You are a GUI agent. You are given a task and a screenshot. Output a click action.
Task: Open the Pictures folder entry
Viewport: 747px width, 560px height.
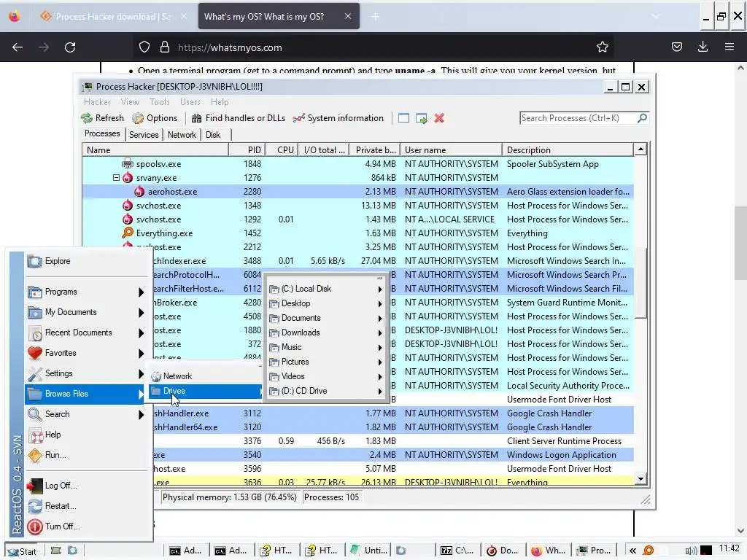click(x=325, y=362)
